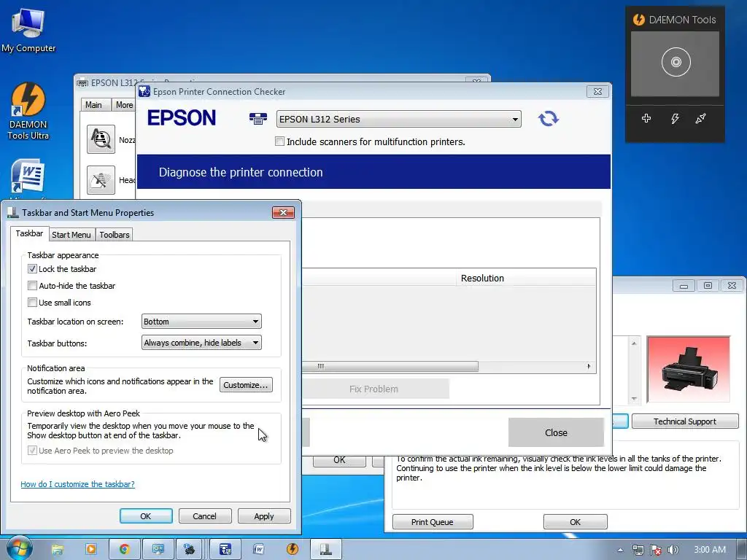Click OK in Taskbar Properties dialog
The image size is (747, 560).
point(146,516)
